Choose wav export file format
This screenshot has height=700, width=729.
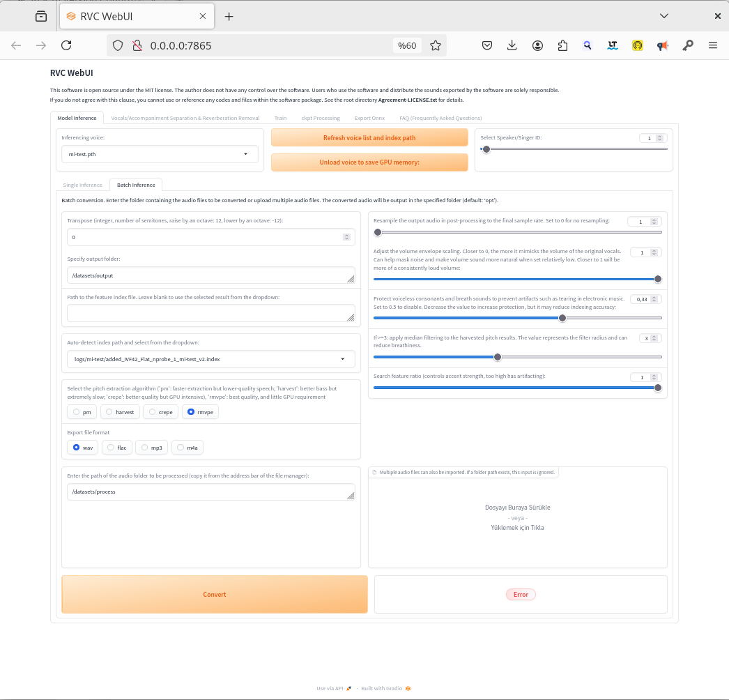pos(82,448)
